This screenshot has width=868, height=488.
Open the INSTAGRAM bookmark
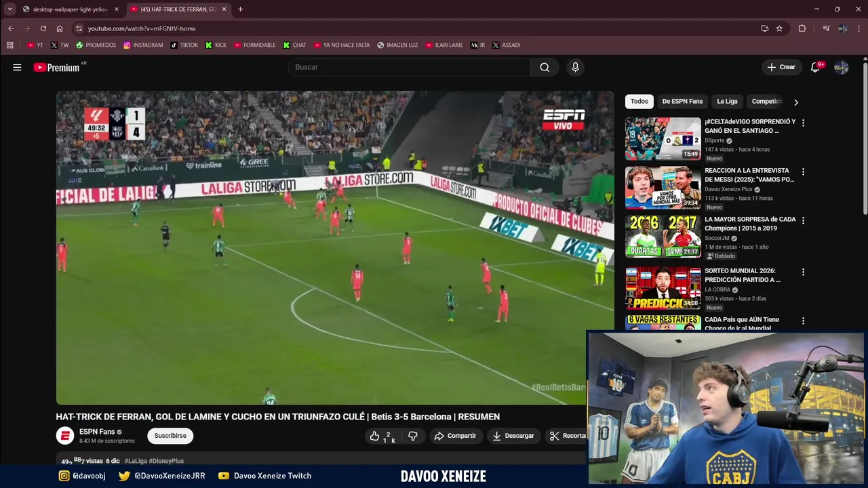[x=143, y=45]
